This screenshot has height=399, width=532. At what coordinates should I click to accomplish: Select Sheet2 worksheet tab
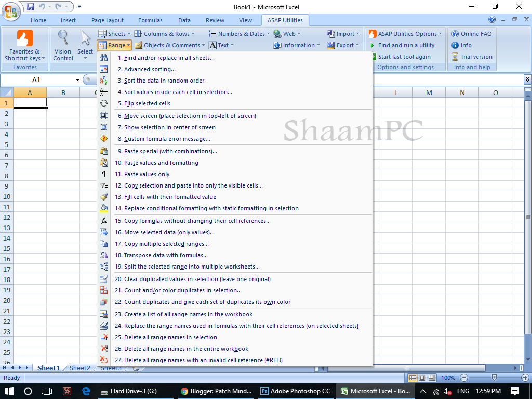pyautogui.click(x=79, y=368)
